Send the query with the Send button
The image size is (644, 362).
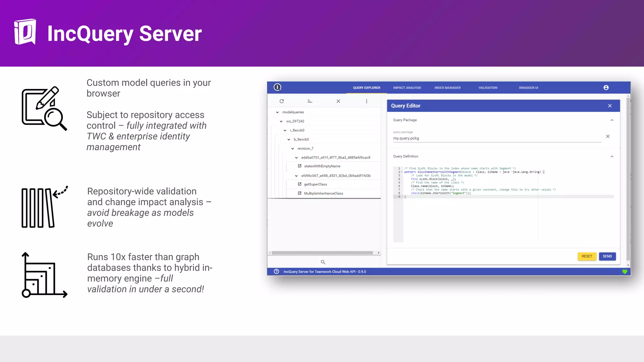point(607,256)
